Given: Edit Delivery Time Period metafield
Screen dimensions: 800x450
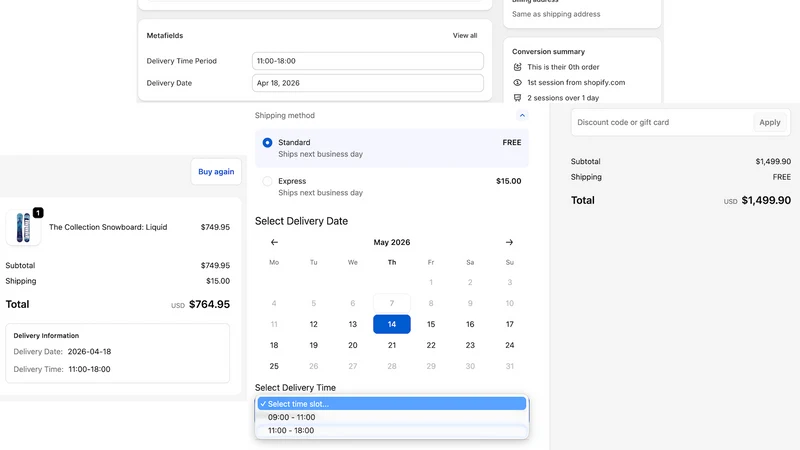Looking at the screenshot, I should point(368,61).
